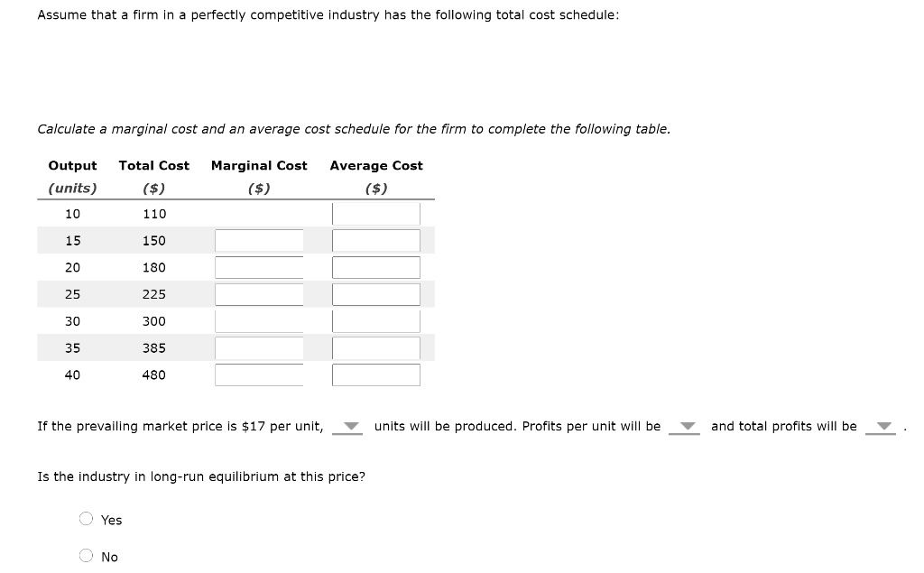The width and height of the screenshot is (924, 573).
Task: Click average cost field for output 15
Action: pyautogui.click(x=375, y=241)
